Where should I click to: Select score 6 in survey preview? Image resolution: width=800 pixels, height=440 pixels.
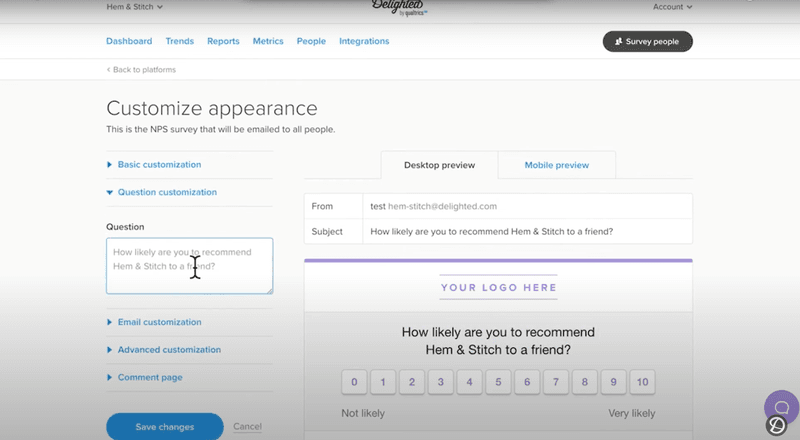[x=527, y=382]
